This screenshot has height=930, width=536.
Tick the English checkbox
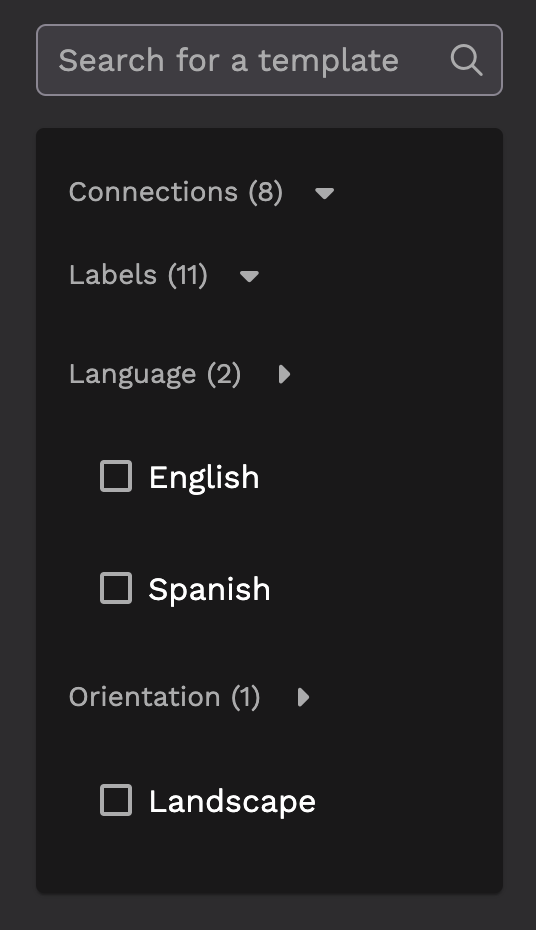coord(116,476)
